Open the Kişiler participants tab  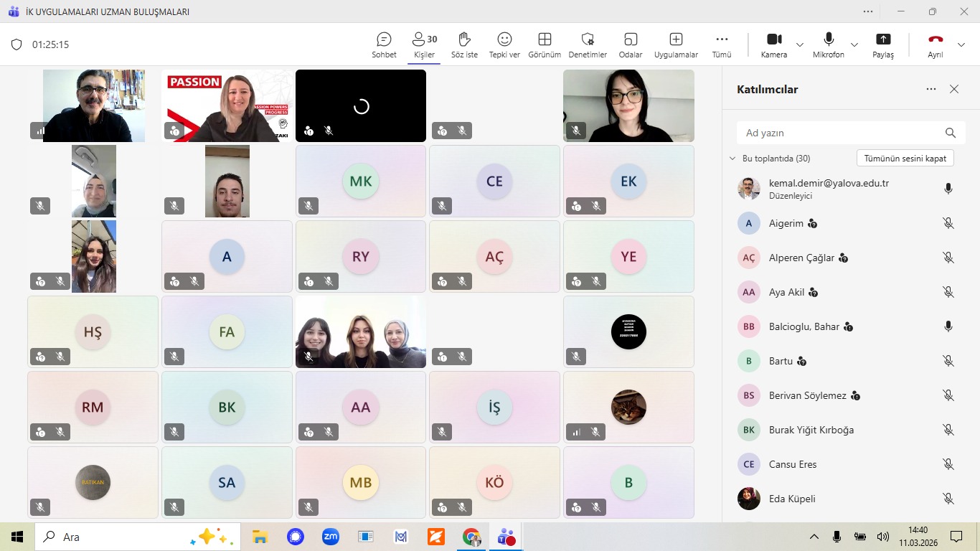tap(424, 44)
